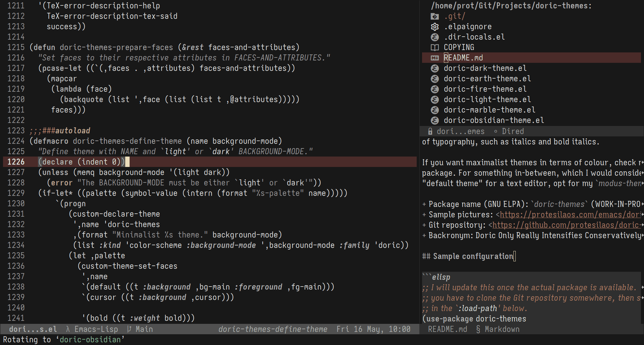The height and width of the screenshot is (345, 644).
Task: Click the custom-theme-set-faces line
Action: 128,266
